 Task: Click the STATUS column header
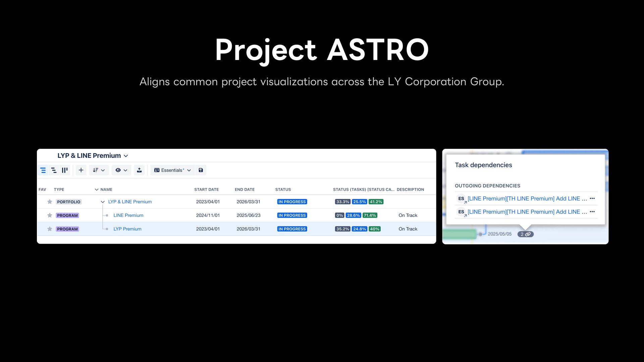pyautogui.click(x=283, y=190)
